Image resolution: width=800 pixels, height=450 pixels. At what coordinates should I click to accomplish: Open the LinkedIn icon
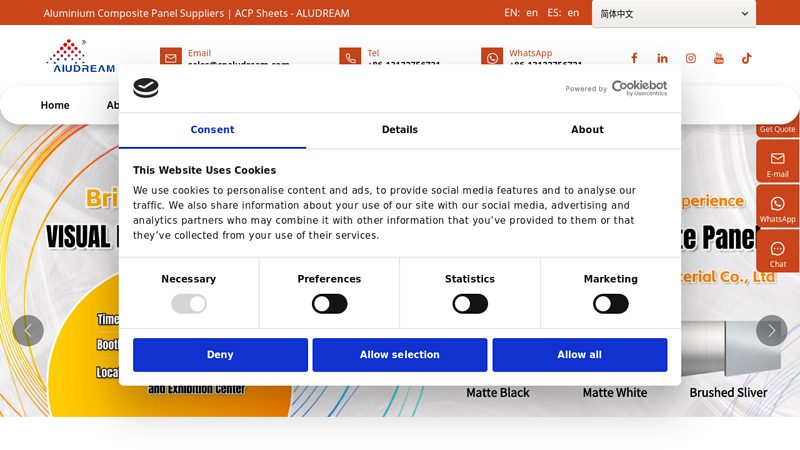coord(662,58)
